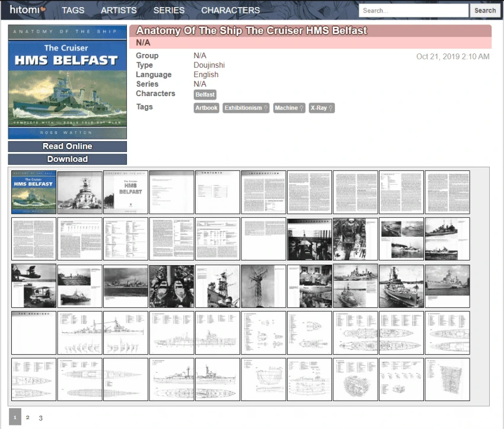504x429 pixels.
Task: Click the upload date Oct 21, 2019
Action: tap(452, 56)
